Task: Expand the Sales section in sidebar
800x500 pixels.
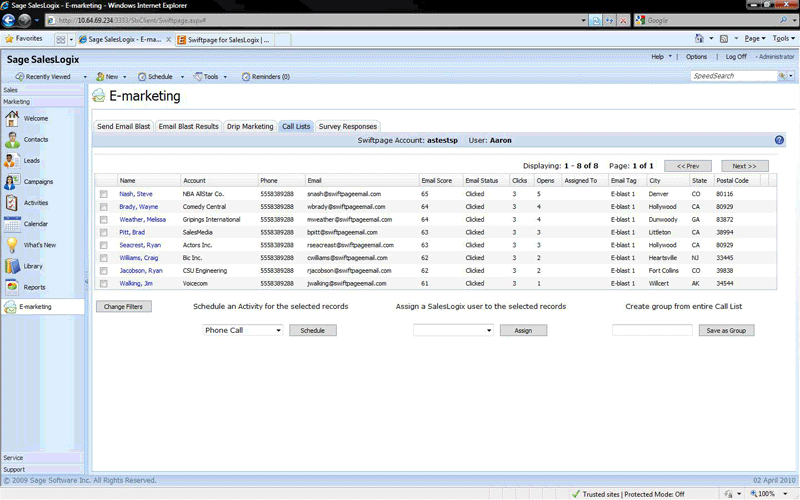Action: 42,90
